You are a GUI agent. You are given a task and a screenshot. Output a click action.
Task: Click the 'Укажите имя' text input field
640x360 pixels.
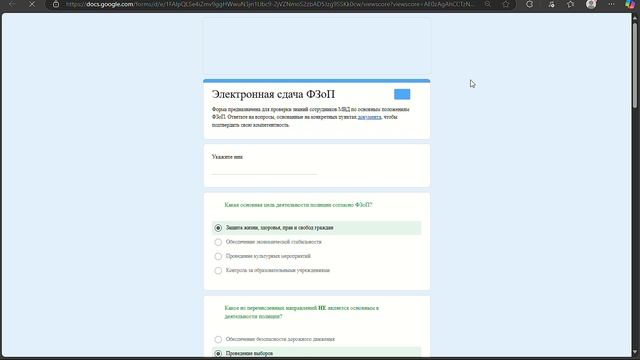tap(264, 170)
